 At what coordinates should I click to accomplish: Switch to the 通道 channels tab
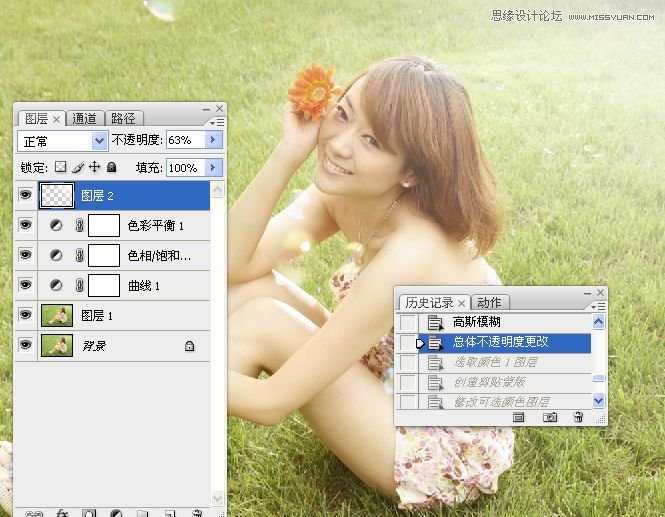click(x=86, y=118)
